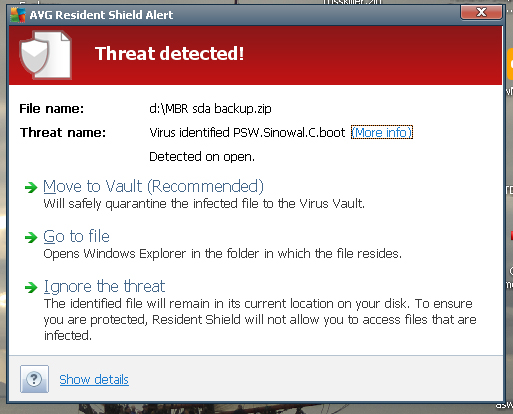Click the Opens Windows Explorer description text
Screen dimensions: 513x414
pyautogui.click(x=223, y=254)
